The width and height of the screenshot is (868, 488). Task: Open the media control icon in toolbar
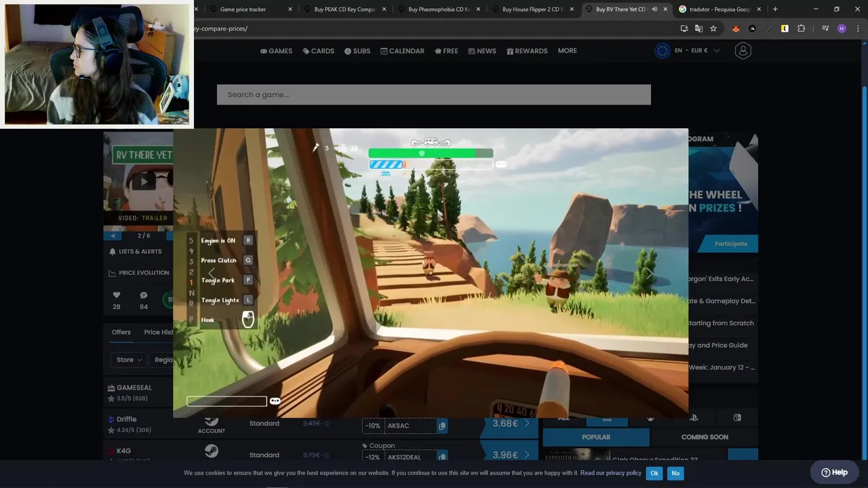(825, 28)
